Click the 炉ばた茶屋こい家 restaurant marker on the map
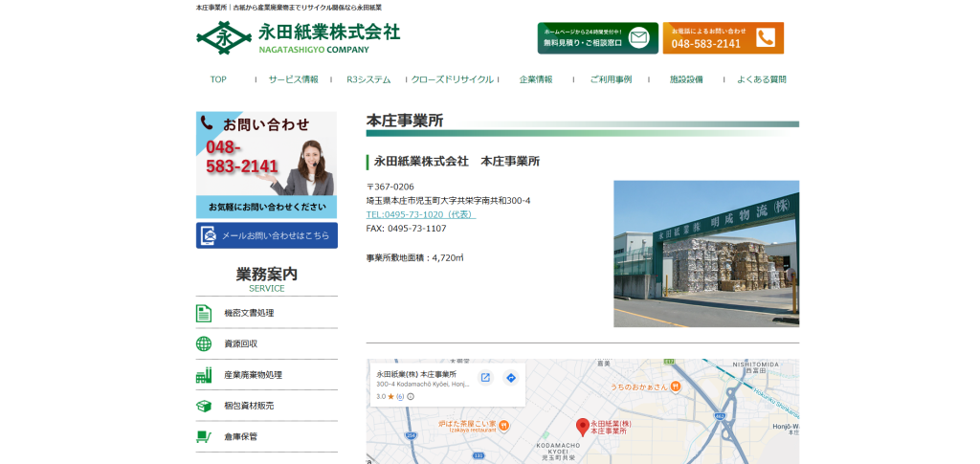This screenshot has width=980, height=464. (x=504, y=426)
